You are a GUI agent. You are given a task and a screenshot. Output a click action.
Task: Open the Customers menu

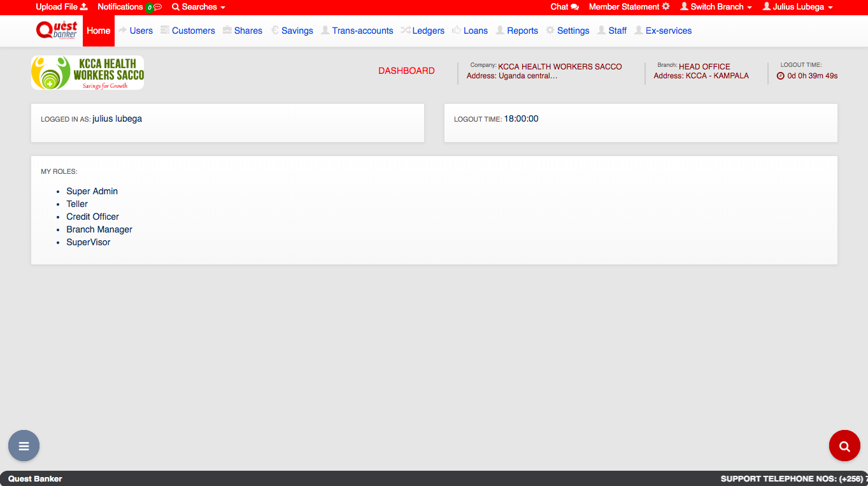tap(193, 31)
